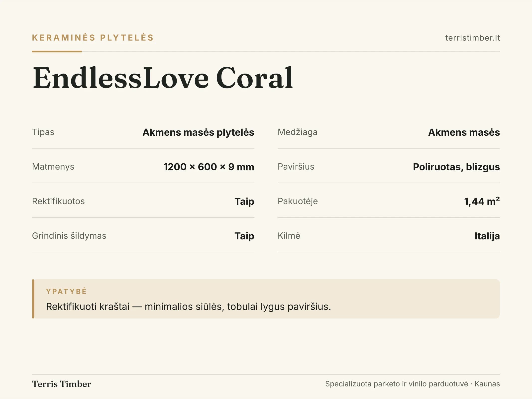Select the YPATYBĖ callout heading
This screenshot has height=399, width=532.
pyautogui.click(x=66, y=291)
